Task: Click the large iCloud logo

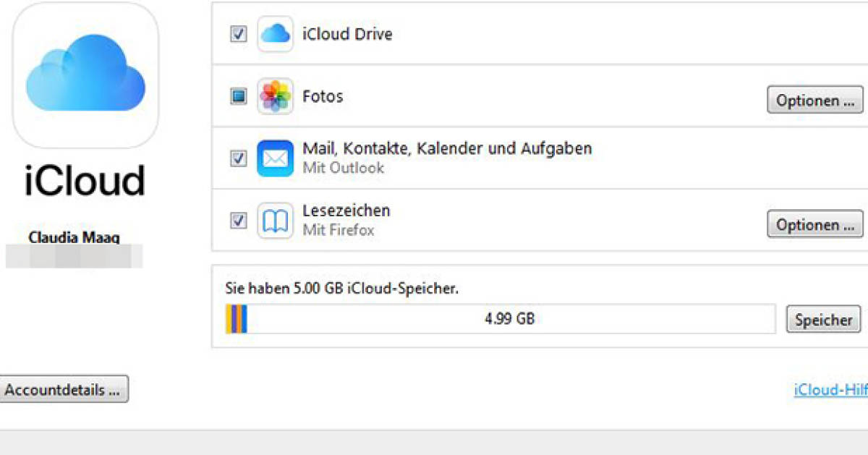Action: [x=85, y=75]
